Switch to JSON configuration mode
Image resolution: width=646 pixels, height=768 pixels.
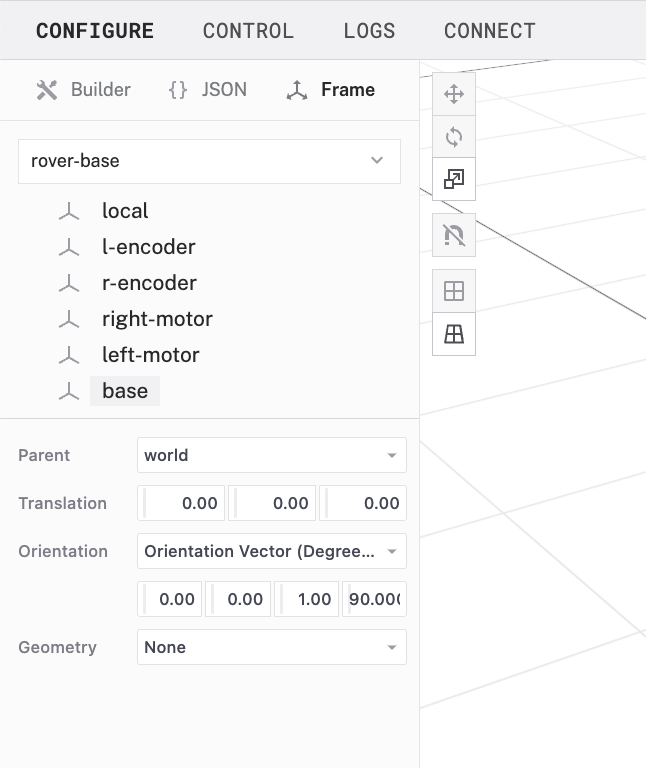(207, 90)
